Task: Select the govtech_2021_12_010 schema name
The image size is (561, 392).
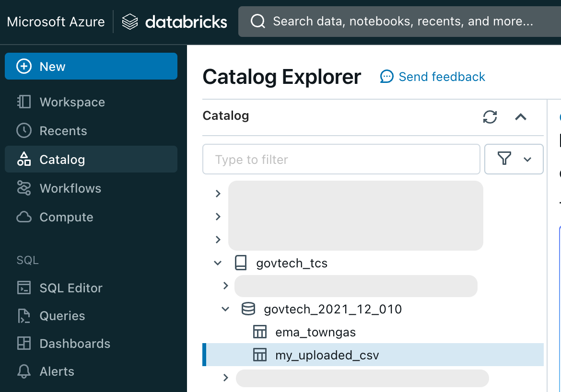Action: click(333, 309)
